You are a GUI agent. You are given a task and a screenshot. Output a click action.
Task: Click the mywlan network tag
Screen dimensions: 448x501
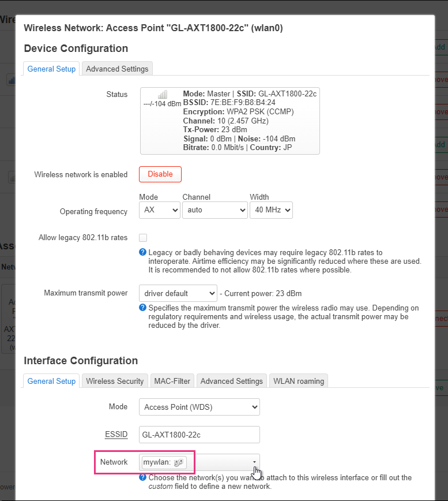click(x=164, y=462)
